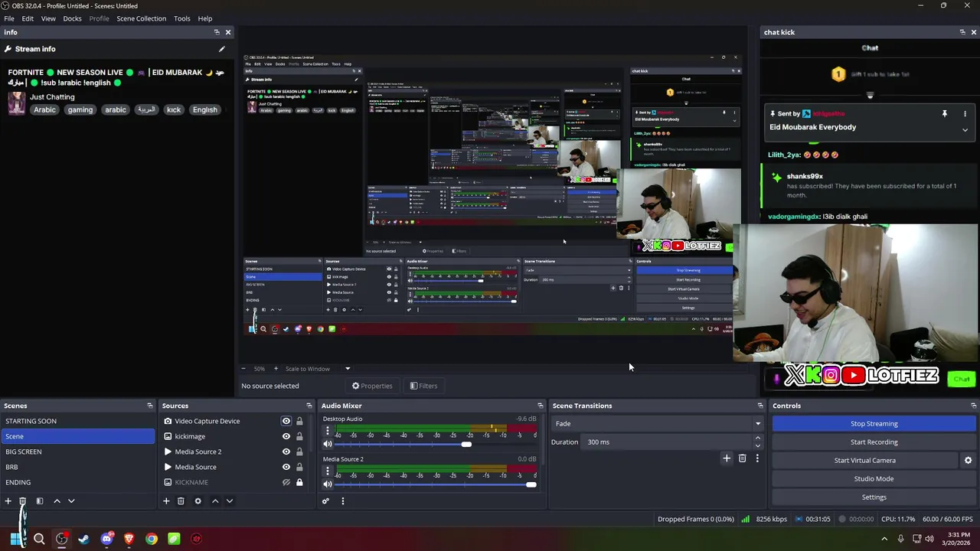Collapse pinned chat message chevron
Screen dimensions: 980x551
click(965, 130)
